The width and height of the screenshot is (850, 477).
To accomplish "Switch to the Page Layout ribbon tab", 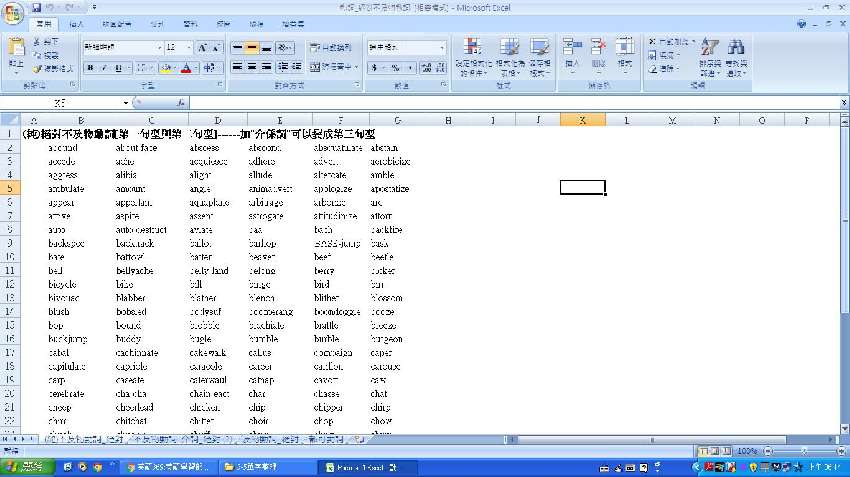I will point(116,24).
